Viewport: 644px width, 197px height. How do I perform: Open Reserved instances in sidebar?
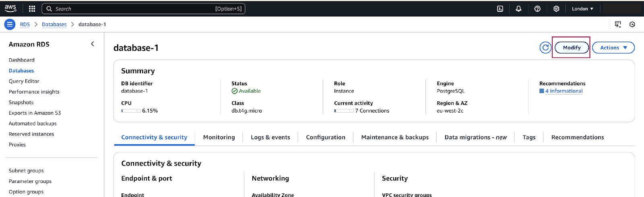(x=31, y=134)
